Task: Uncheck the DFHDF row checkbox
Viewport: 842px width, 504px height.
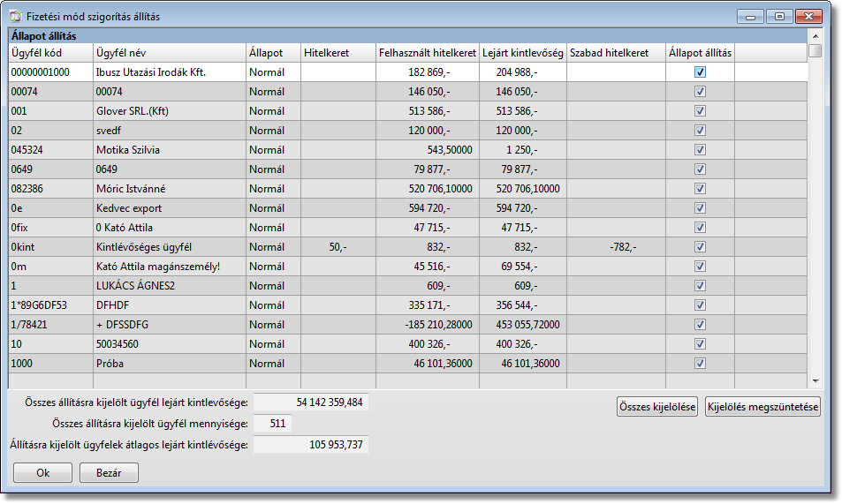Action: pyautogui.click(x=700, y=305)
